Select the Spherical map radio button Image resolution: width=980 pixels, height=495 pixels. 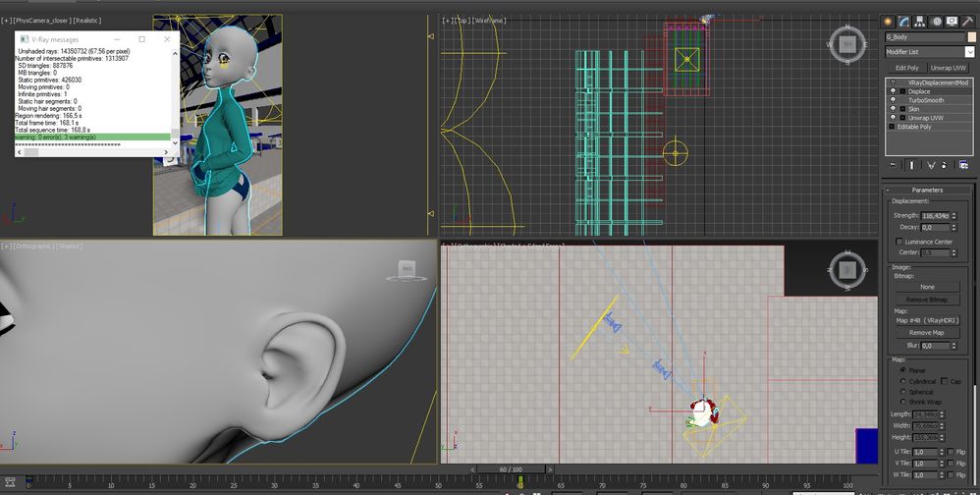pyautogui.click(x=902, y=391)
